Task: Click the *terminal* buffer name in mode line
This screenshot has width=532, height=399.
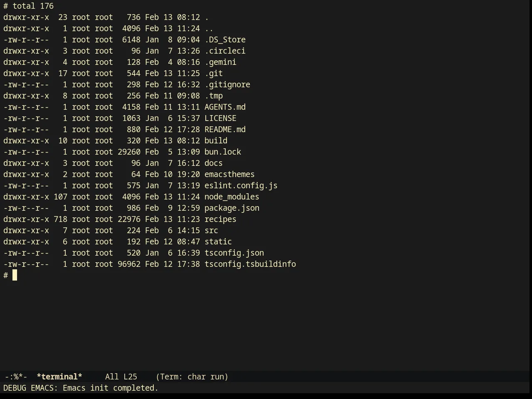Action: tap(59, 377)
